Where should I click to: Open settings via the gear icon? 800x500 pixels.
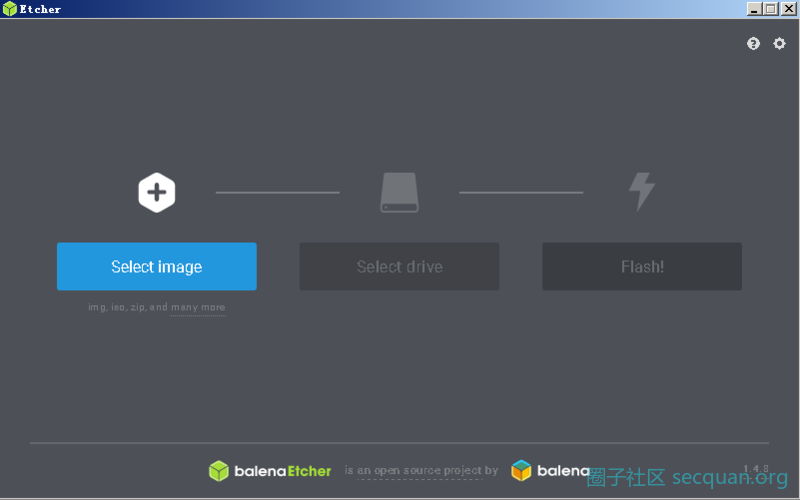coord(779,43)
